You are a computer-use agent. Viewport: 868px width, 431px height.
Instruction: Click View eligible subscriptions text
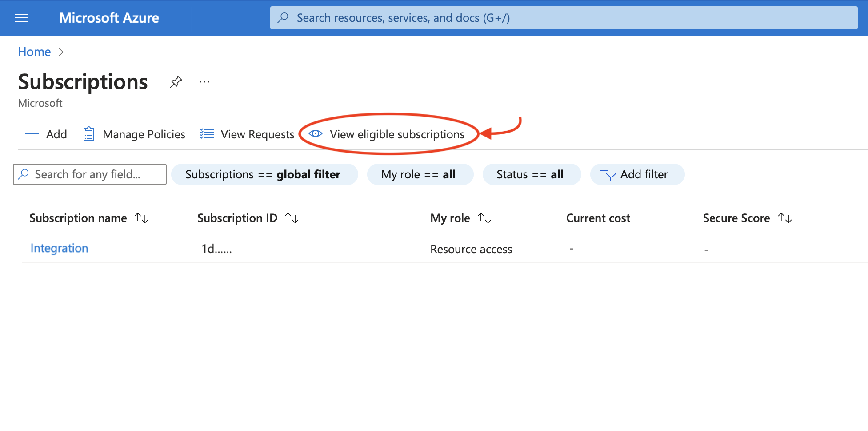(397, 134)
